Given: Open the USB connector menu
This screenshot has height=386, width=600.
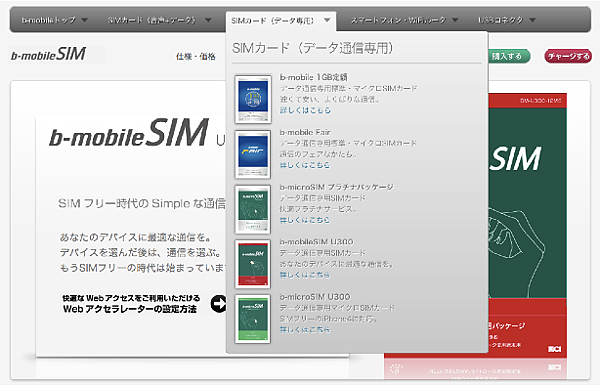Looking at the screenshot, I should coord(501,20).
